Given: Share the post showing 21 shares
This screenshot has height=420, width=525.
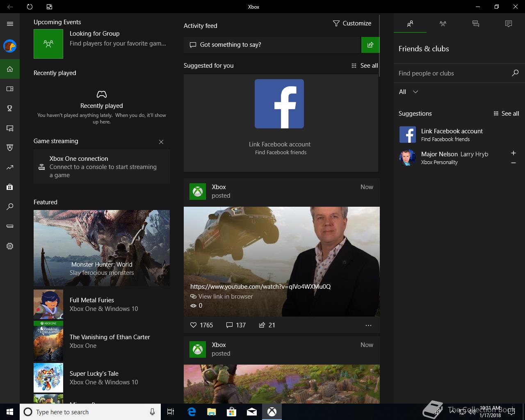Looking at the screenshot, I should coord(267,325).
